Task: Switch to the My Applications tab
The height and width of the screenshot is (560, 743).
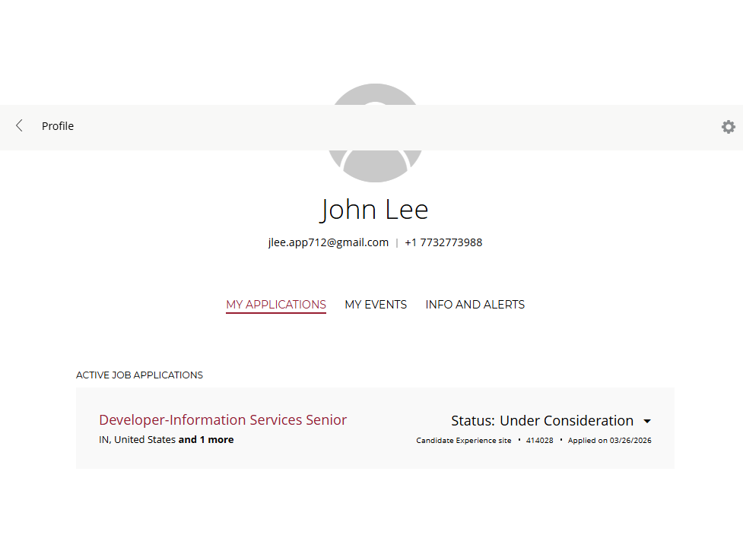Action: click(x=276, y=305)
